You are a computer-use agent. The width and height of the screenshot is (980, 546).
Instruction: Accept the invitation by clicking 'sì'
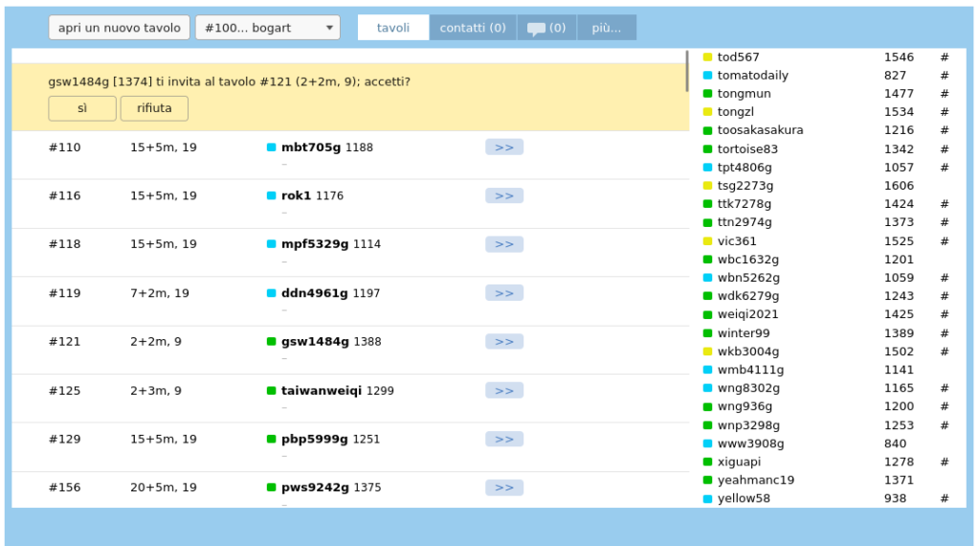click(x=82, y=108)
